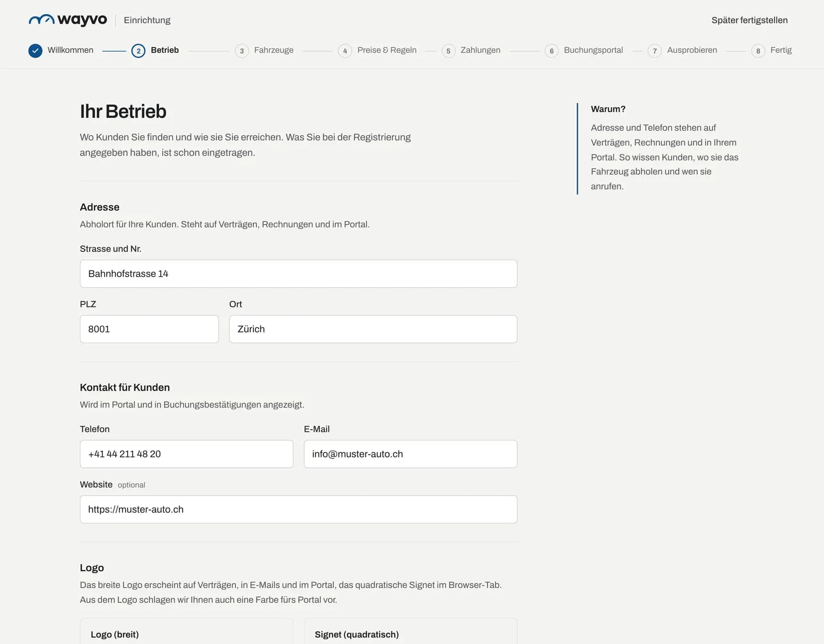Go to the Willkommen step
The height and width of the screenshot is (644, 824).
pyautogui.click(x=71, y=50)
